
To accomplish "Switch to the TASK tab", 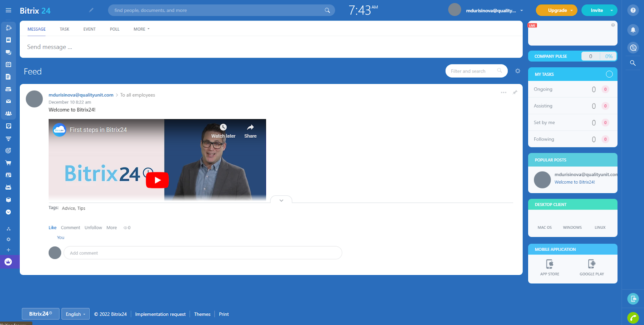I will click(x=64, y=29).
